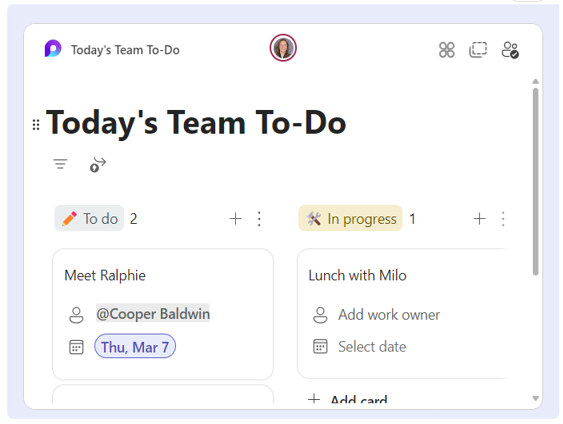The width and height of the screenshot is (563, 424).
Task: Open the filter lines icon
Action: [60, 164]
